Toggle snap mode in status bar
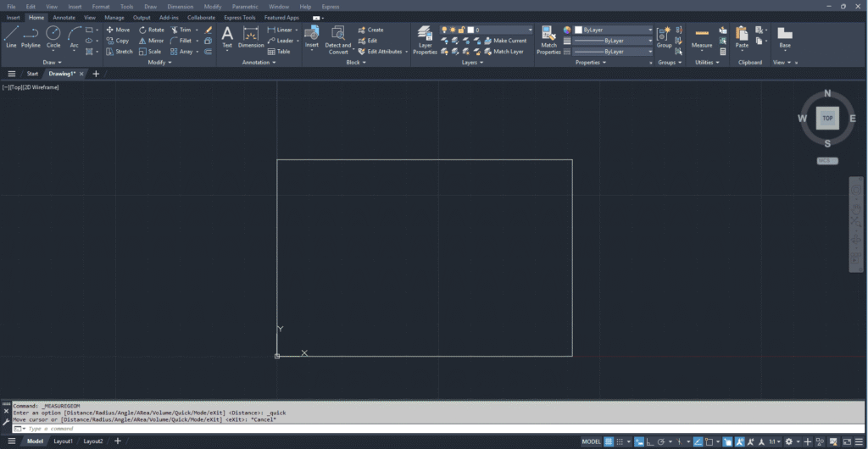868x449 pixels. pos(620,442)
